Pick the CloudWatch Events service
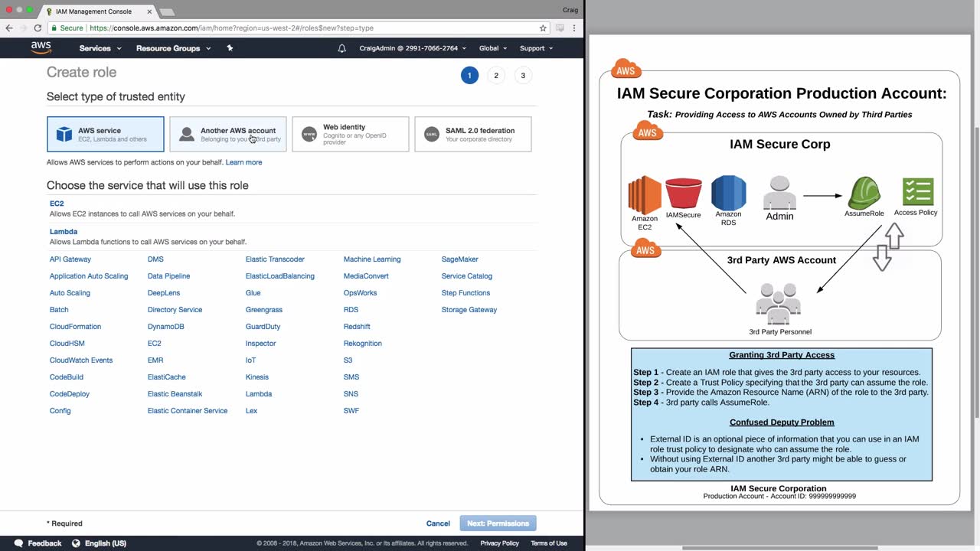This screenshot has height=551, width=980. (81, 360)
